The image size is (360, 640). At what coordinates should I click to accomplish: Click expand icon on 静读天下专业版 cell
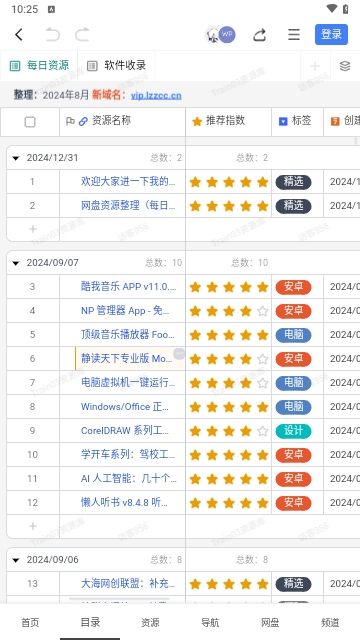(179, 353)
